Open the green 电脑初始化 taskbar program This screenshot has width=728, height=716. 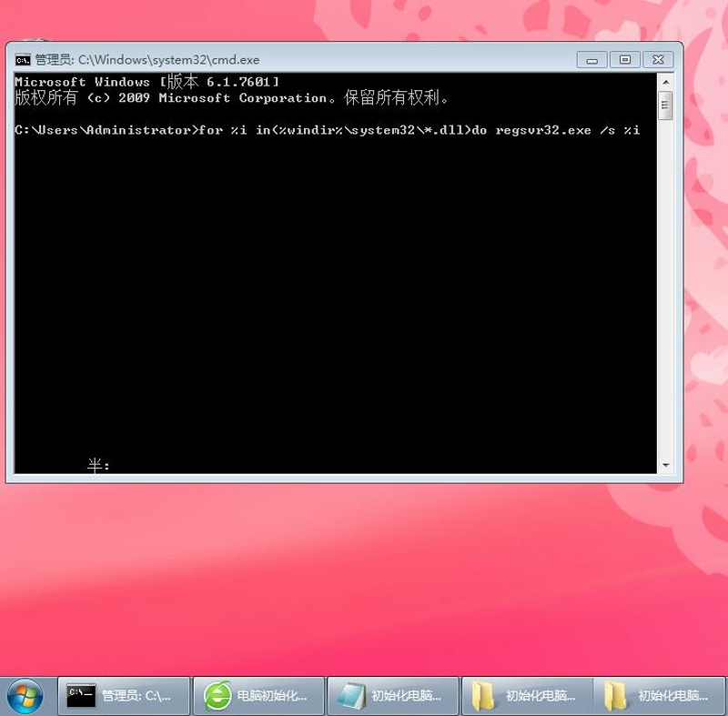tap(258, 696)
